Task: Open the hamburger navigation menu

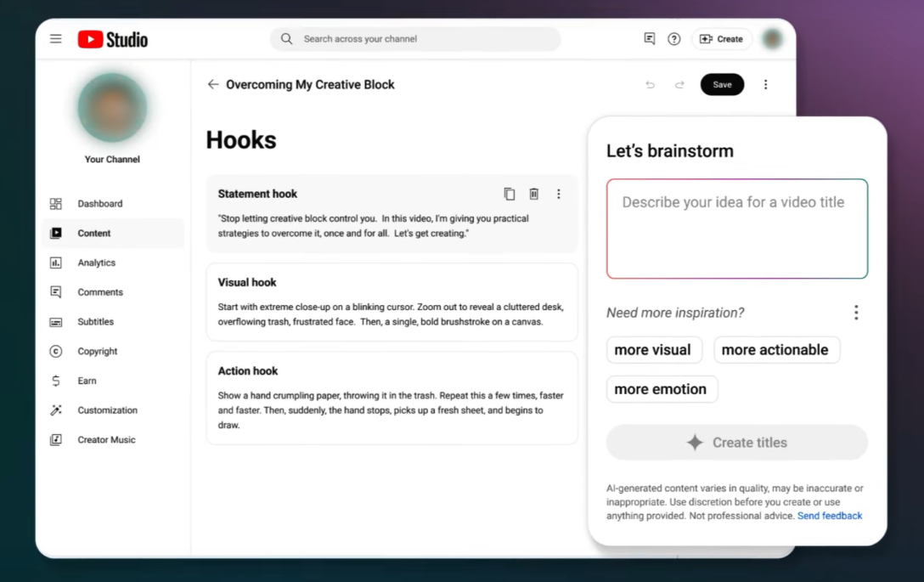Action: (x=56, y=39)
